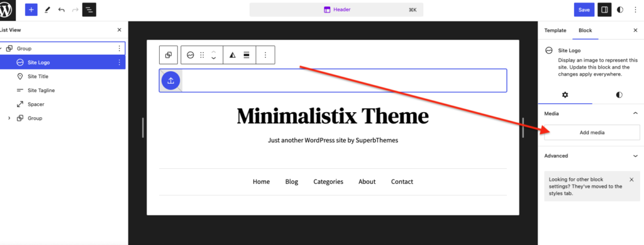
Task: Click the Add media button
Action: (592, 132)
